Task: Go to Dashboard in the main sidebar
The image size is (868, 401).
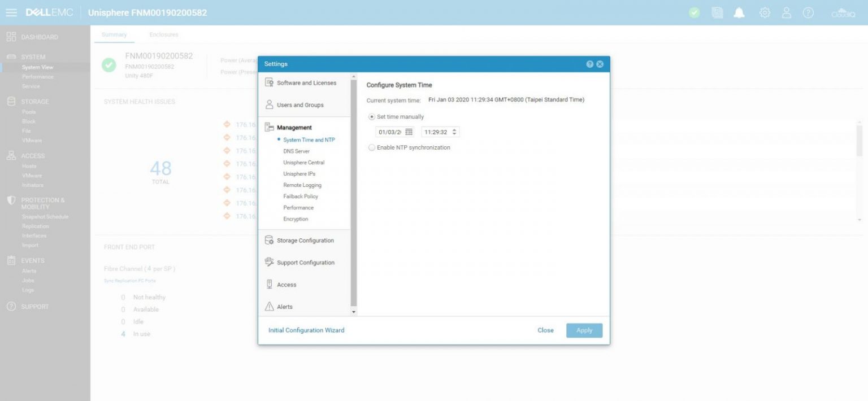Action: [40, 37]
